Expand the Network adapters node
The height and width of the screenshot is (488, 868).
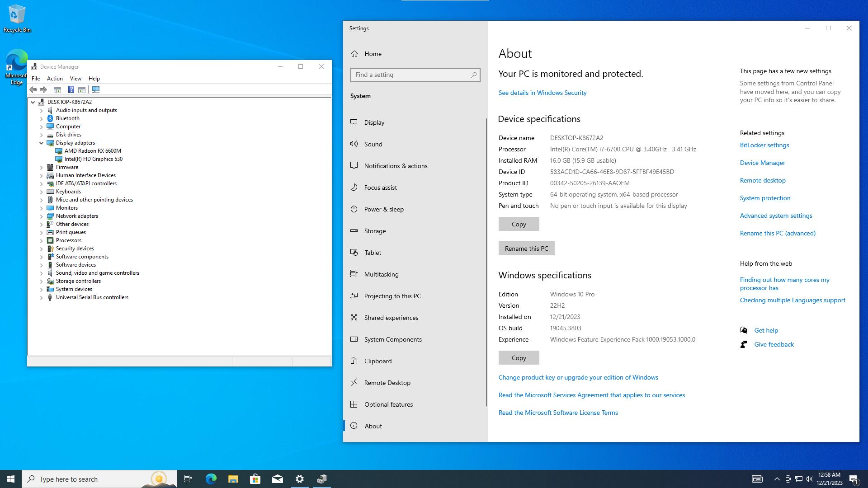click(42, 216)
